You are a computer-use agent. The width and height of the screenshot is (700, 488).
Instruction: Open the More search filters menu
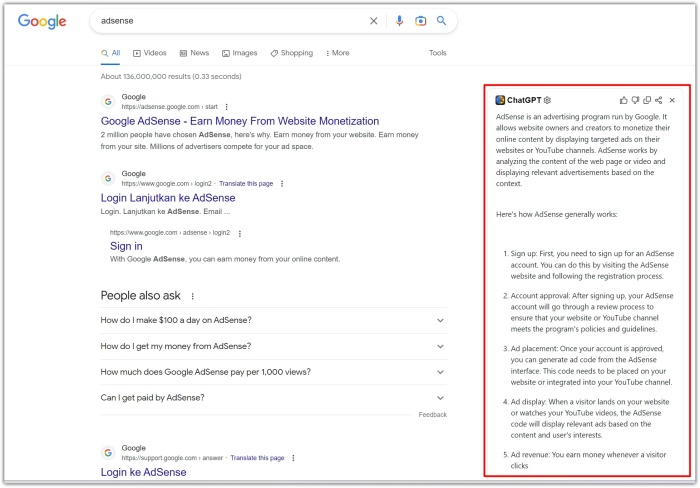click(338, 53)
